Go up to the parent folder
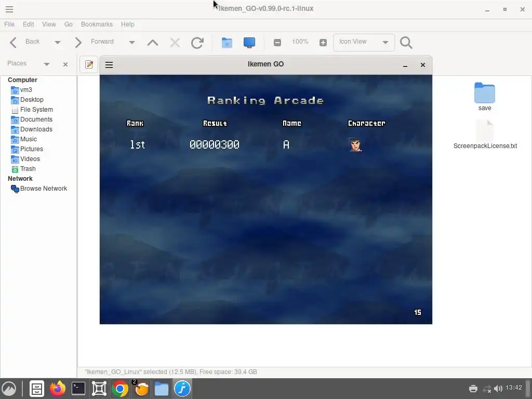The height and width of the screenshot is (399, 532). coord(153,43)
